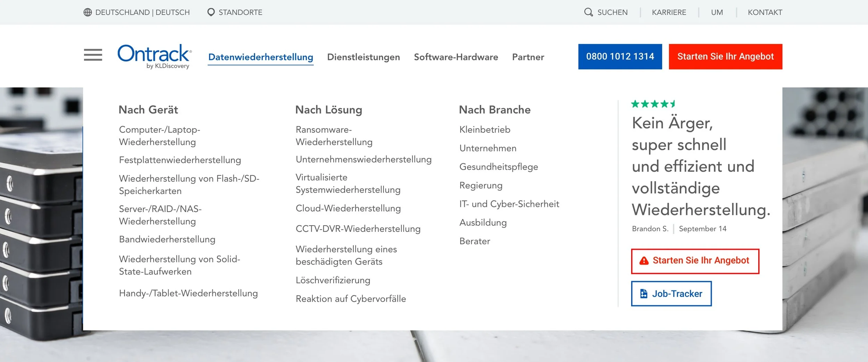Click the Kein Ärger review quote

coord(701,167)
